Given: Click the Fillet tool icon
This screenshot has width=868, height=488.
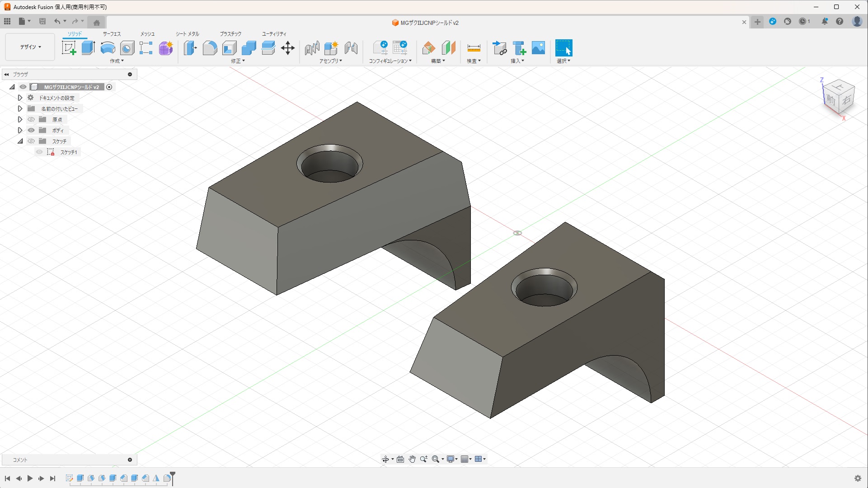Looking at the screenshot, I should coord(210,48).
